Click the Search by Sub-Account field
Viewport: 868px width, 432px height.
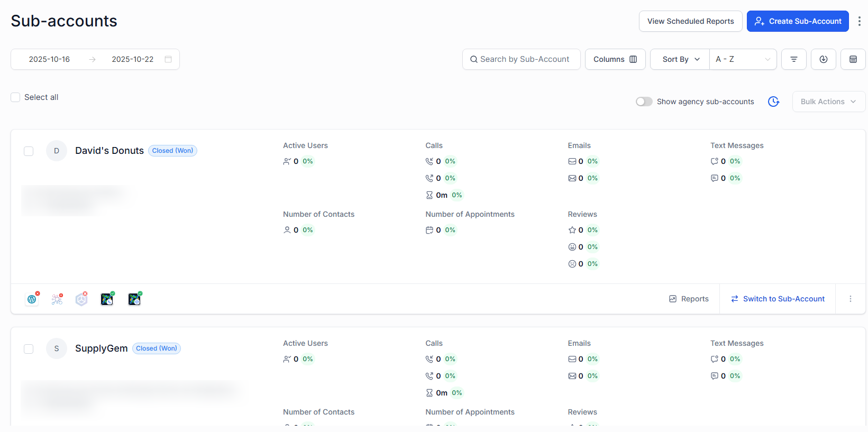pyautogui.click(x=521, y=59)
